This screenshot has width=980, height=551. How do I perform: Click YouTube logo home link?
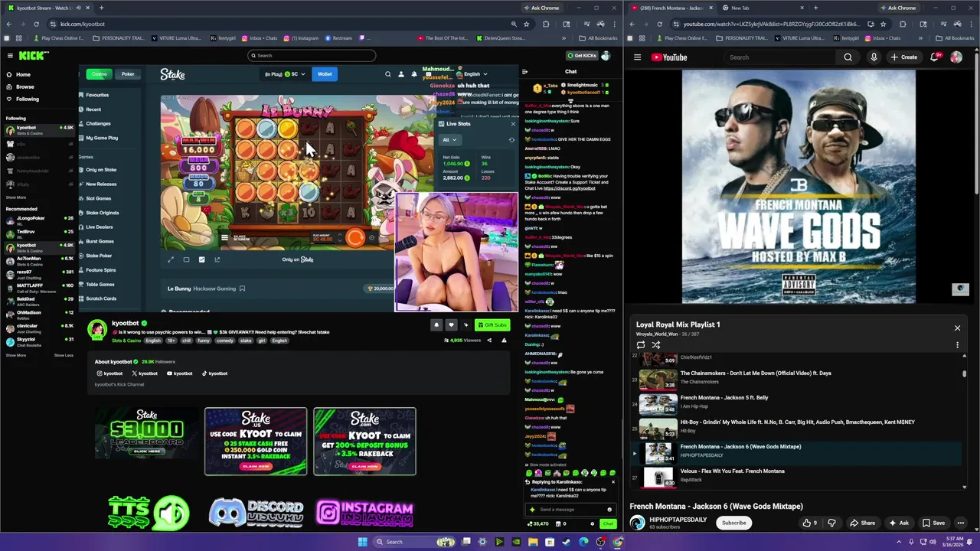click(669, 57)
